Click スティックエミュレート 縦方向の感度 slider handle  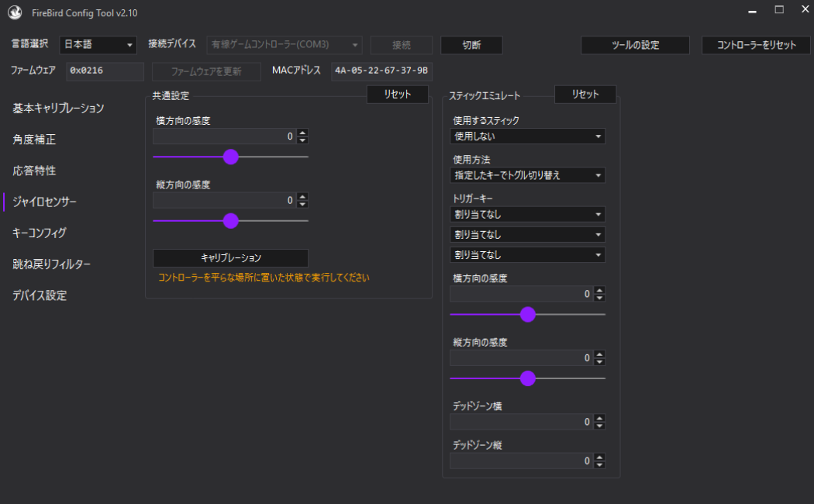(527, 378)
